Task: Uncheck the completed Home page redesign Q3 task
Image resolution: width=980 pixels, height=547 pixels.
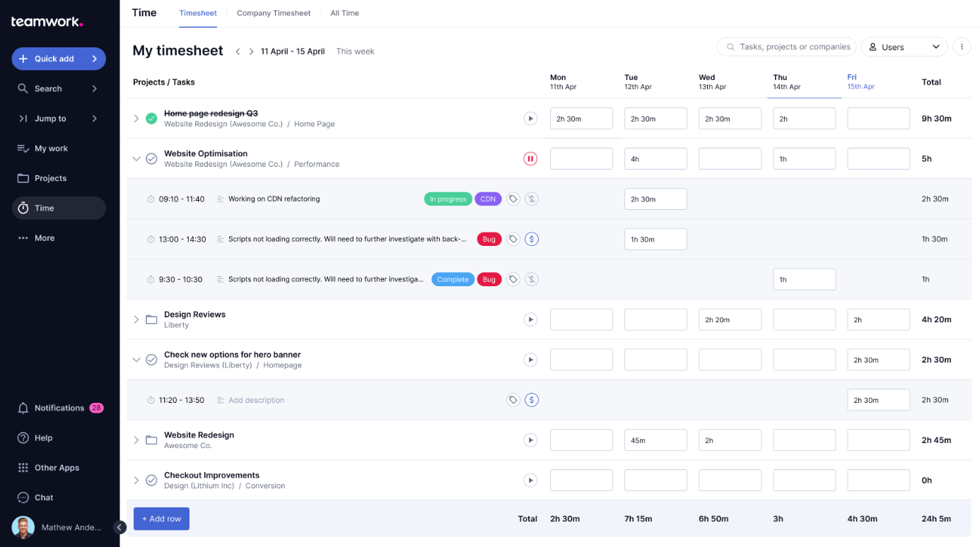Action: pos(151,119)
